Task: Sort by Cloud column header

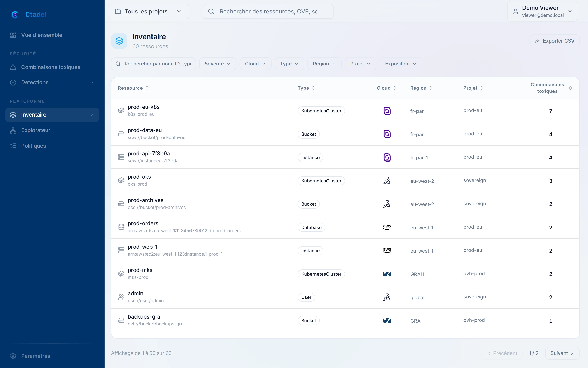Action: (386, 88)
